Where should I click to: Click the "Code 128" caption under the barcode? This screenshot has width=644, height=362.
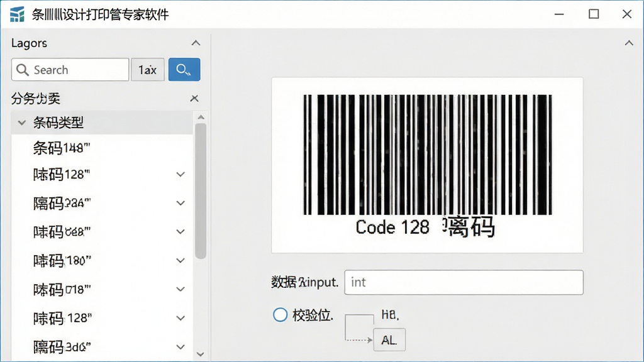(x=392, y=228)
